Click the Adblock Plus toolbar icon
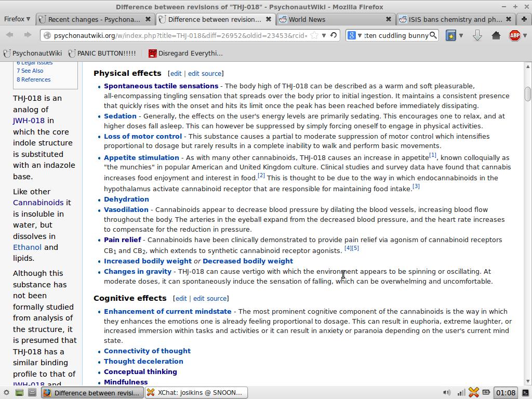Screen dimensions: 532x399 coord(514,35)
